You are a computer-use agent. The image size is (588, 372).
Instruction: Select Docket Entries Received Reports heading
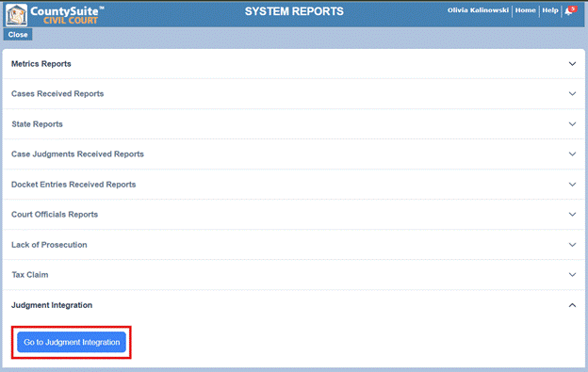click(73, 185)
